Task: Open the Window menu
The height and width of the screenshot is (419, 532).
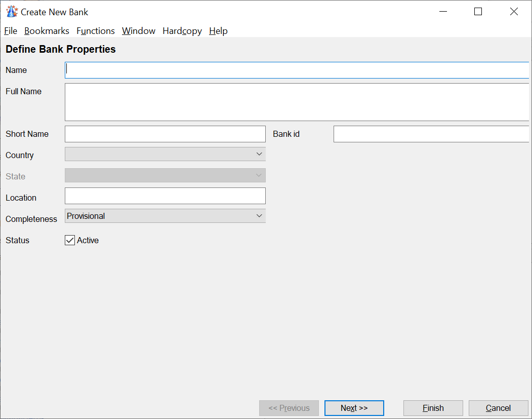Action: click(x=139, y=31)
